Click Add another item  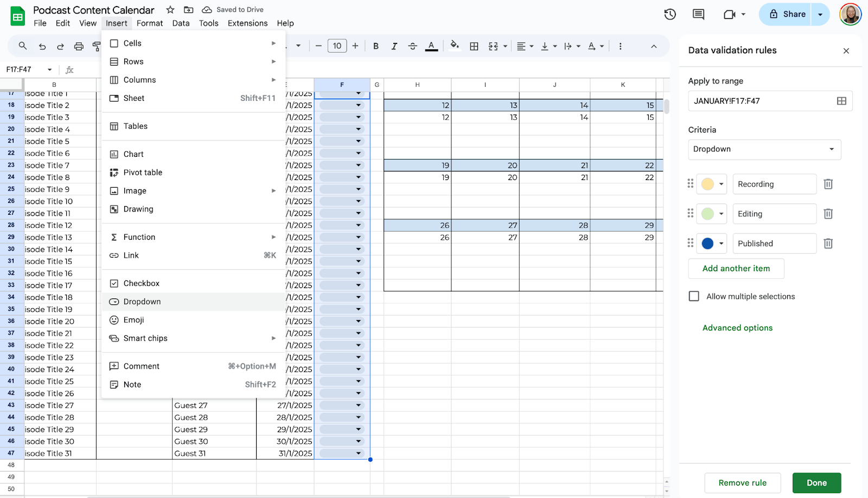(x=736, y=268)
